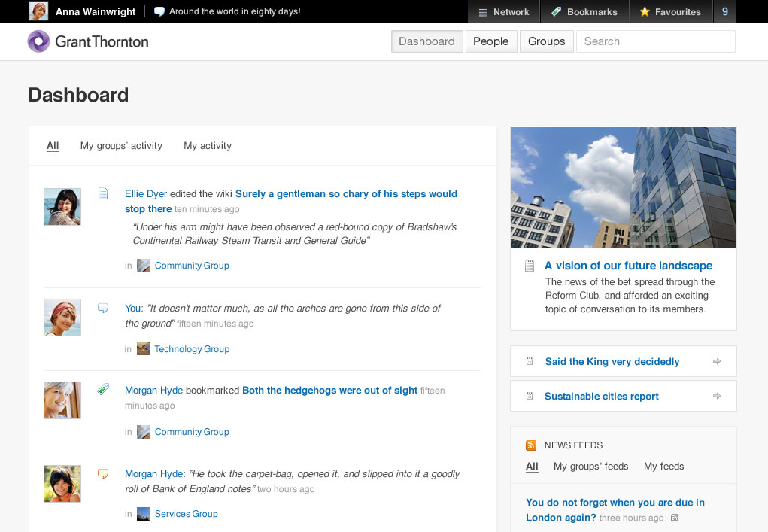Open the Groups tab
The image size is (768, 532).
click(x=547, y=41)
